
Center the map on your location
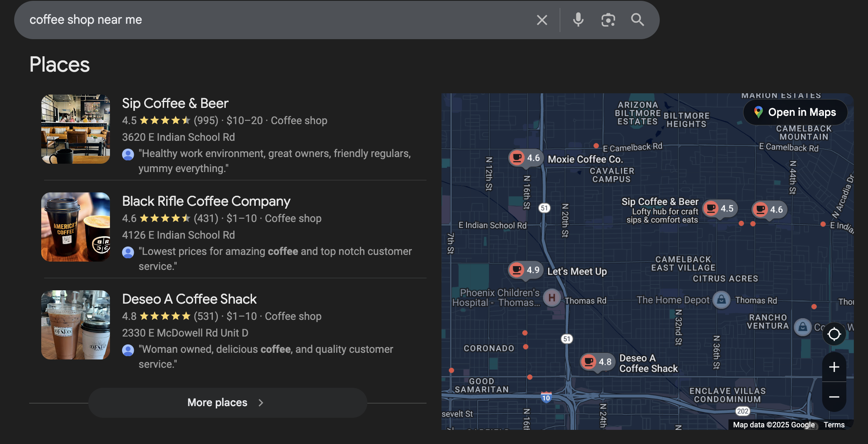click(834, 334)
